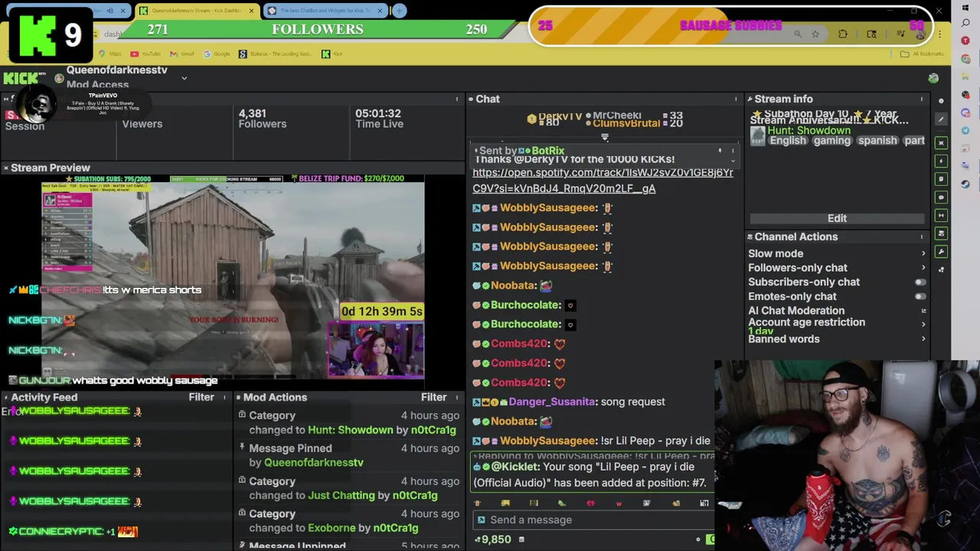Toggle Emotes-only chat
This screenshot has height=551, width=980.
920,297
